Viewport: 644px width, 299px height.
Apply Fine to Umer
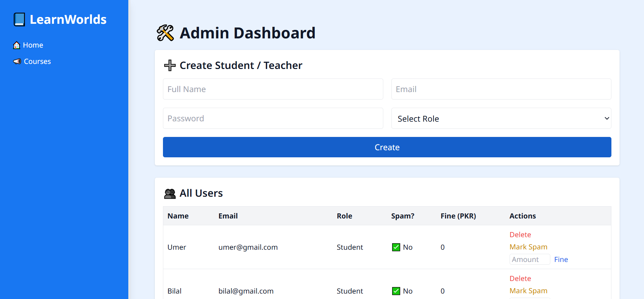coord(561,260)
